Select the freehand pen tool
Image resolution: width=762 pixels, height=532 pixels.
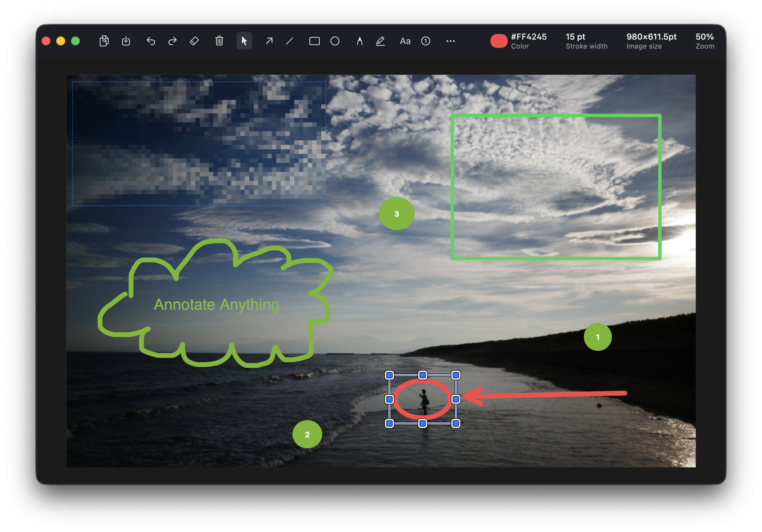click(x=360, y=41)
